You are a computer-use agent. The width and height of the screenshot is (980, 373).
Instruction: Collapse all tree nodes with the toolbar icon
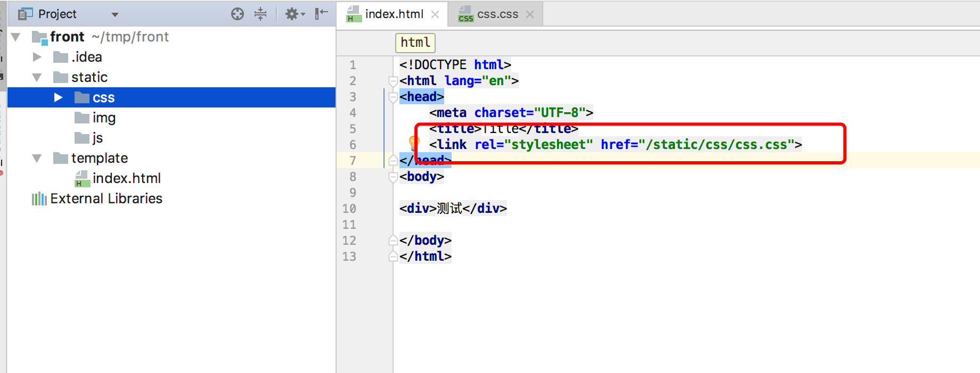[x=260, y=14]
